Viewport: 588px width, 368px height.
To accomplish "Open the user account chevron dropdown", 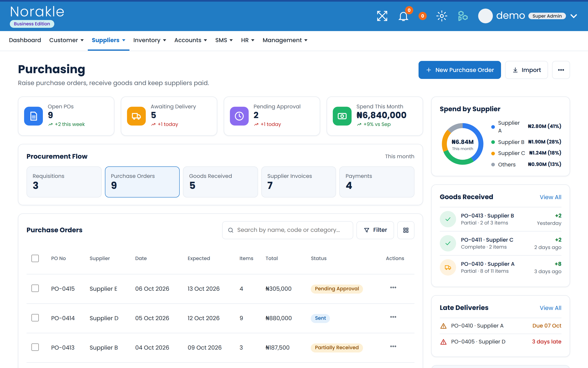I will pos(574,16).
